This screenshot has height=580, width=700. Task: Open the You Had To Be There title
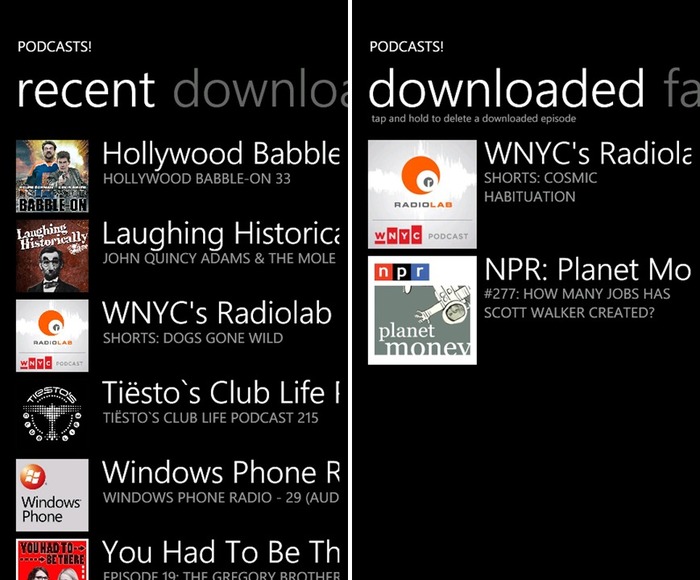point(221,552)
